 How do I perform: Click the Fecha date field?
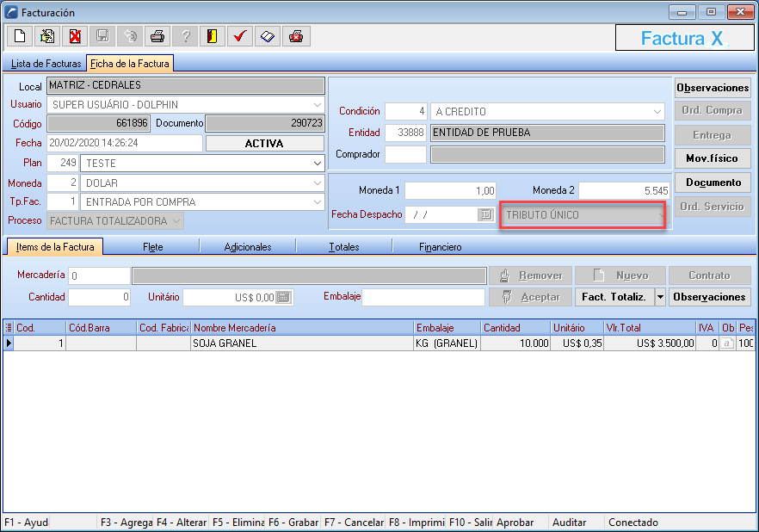coord(125,143)
